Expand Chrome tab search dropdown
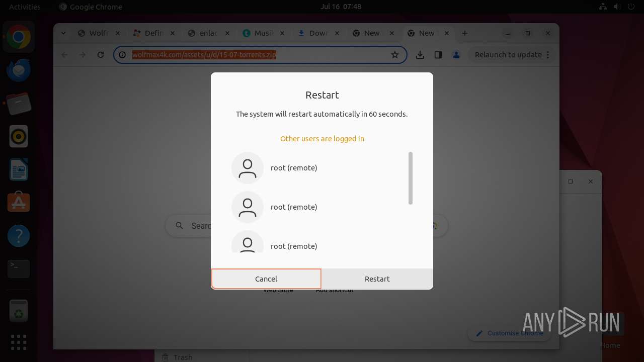 [x=63, y=33]
